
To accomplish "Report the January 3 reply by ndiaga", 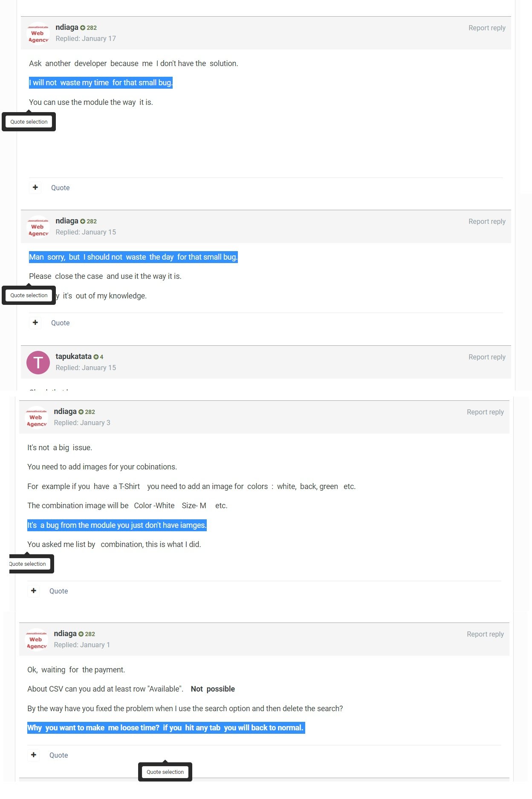I will pos(485,412).
